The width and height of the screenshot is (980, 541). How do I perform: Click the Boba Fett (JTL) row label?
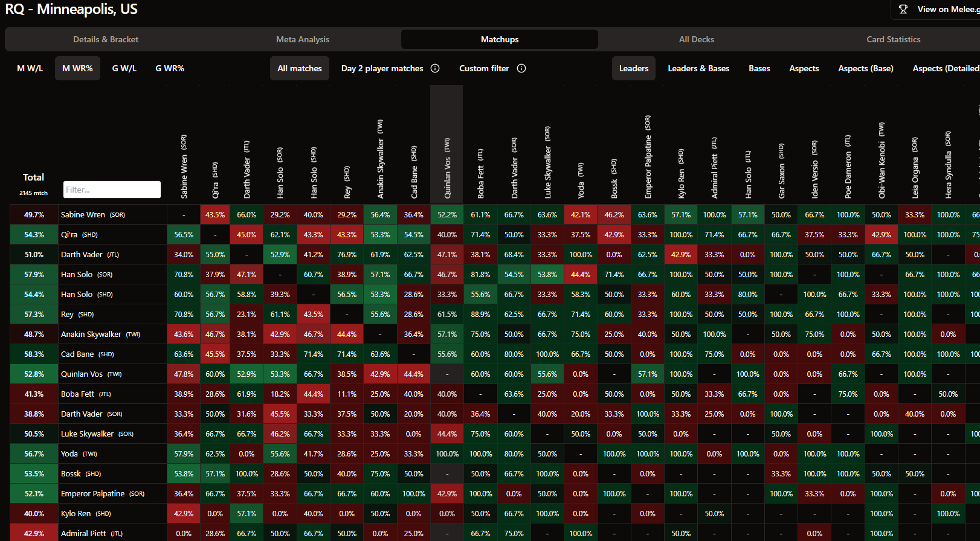[86, 394]
